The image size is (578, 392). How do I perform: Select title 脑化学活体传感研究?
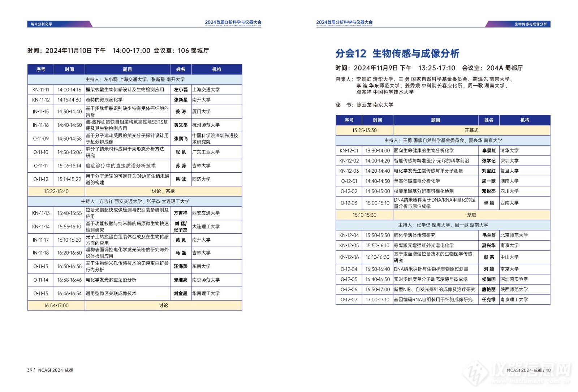pos(415,235)
